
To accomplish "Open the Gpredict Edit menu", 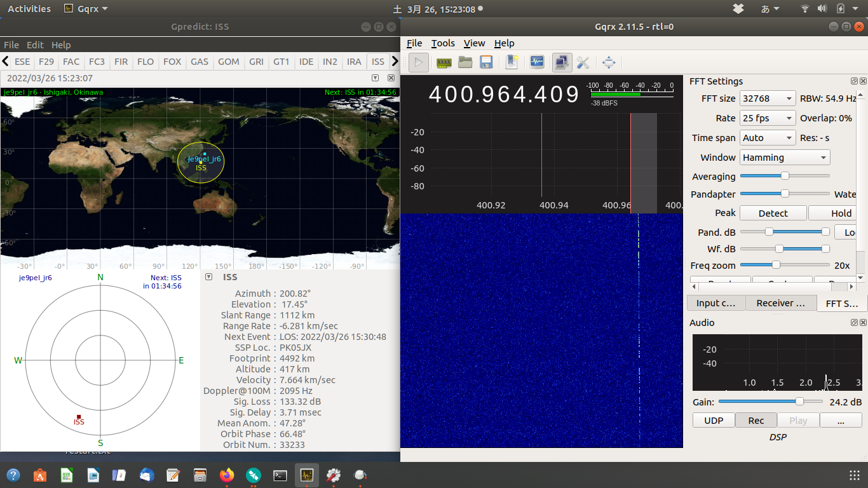I will [35, 45].
